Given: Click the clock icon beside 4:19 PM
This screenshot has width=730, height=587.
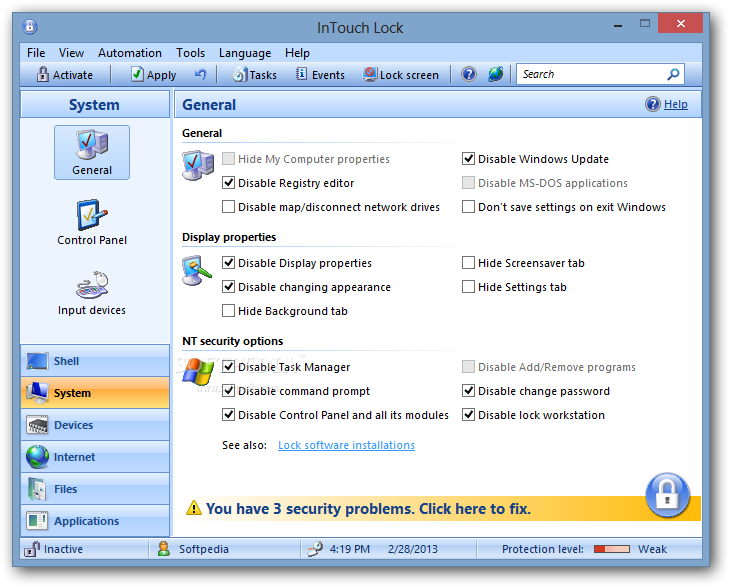Looking at the screenshot, I should (x=315, y=549).
